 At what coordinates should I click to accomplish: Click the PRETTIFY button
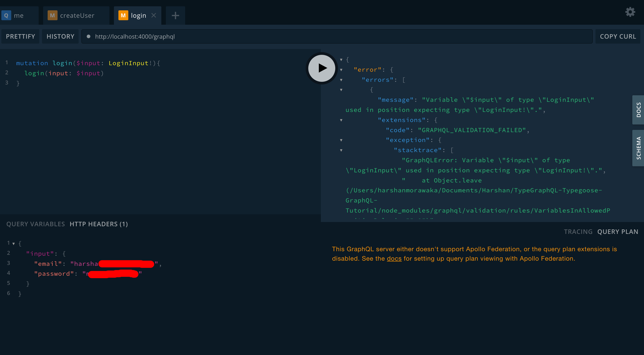pos(20,36)
